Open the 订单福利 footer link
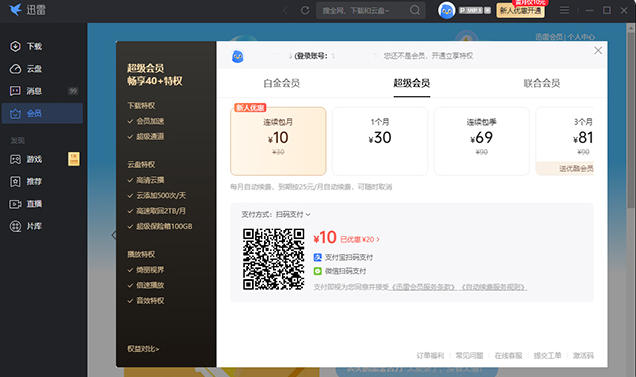 pyautogui.click(x=430, y=355)
